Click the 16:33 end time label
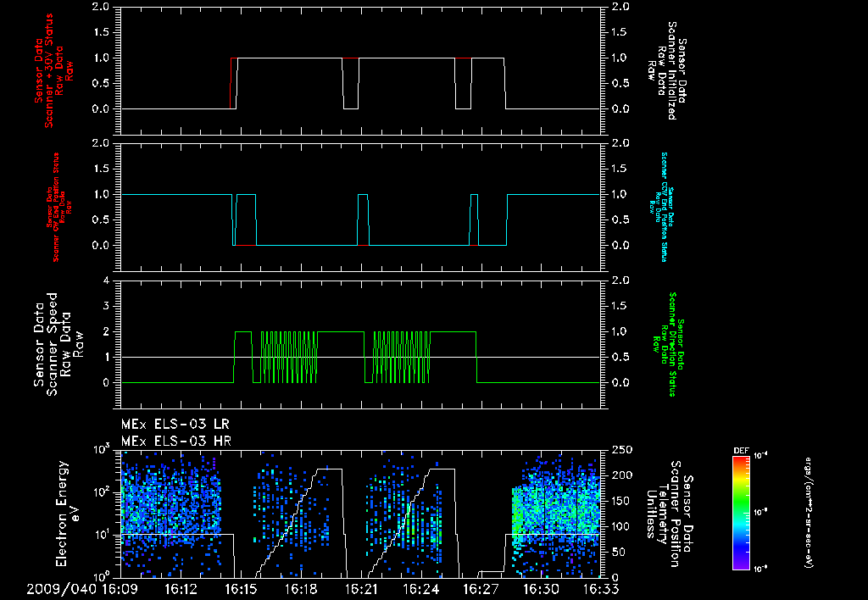This screenshot has width=868, height=600. point(601,589)
